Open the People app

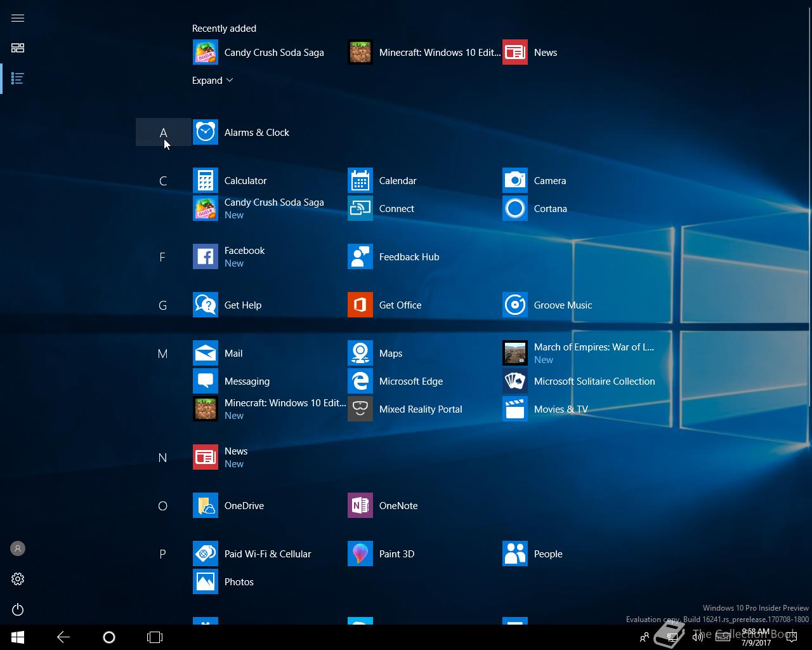(x=578, y=554)
